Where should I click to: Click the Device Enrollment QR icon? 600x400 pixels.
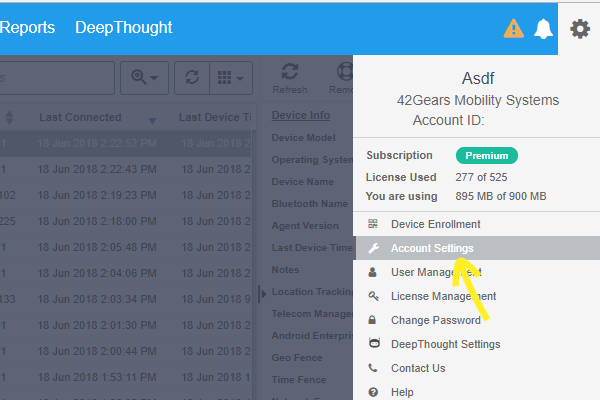373,224
